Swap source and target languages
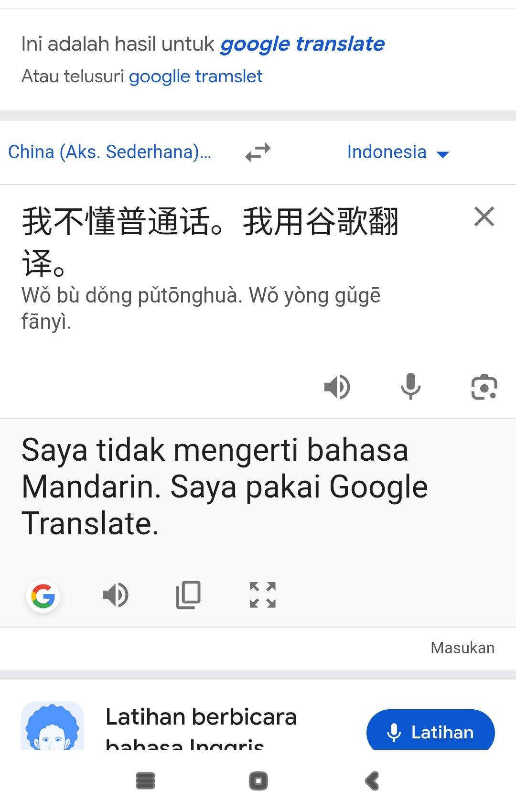This screenshot has width=516, height=812. click(x=258, y=152)
